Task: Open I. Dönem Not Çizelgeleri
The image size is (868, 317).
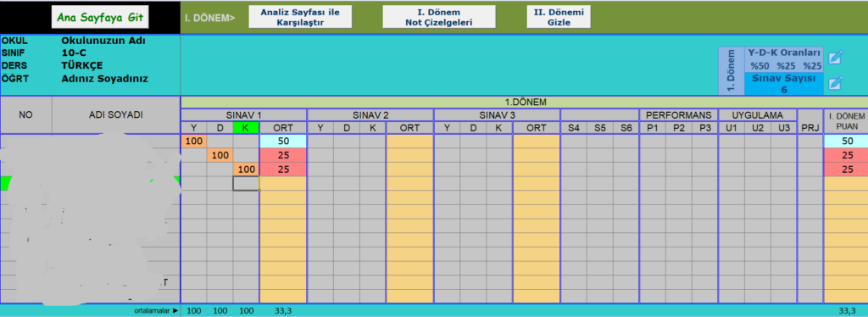Action: point(439,17)
